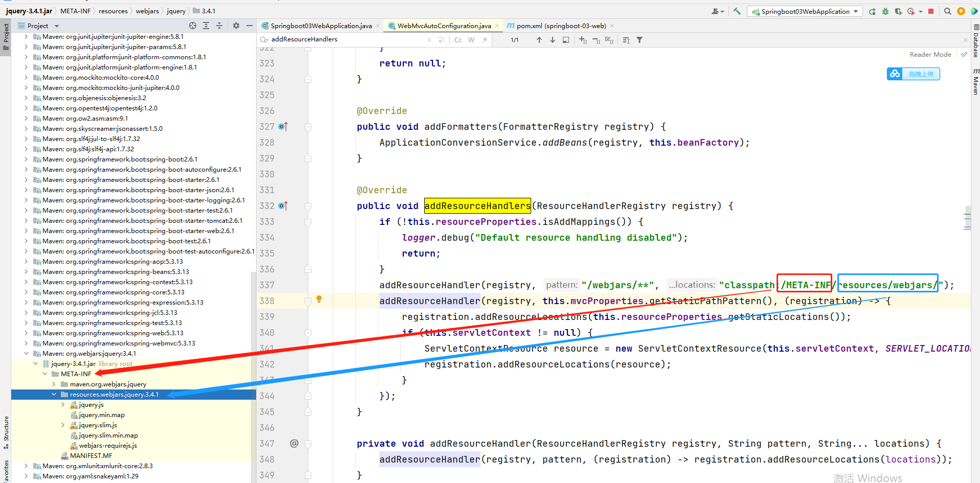The height and width of the screenshot is (483, 980).
Task: Click the search filter funnel icon
Action: (x=640, y=40)
